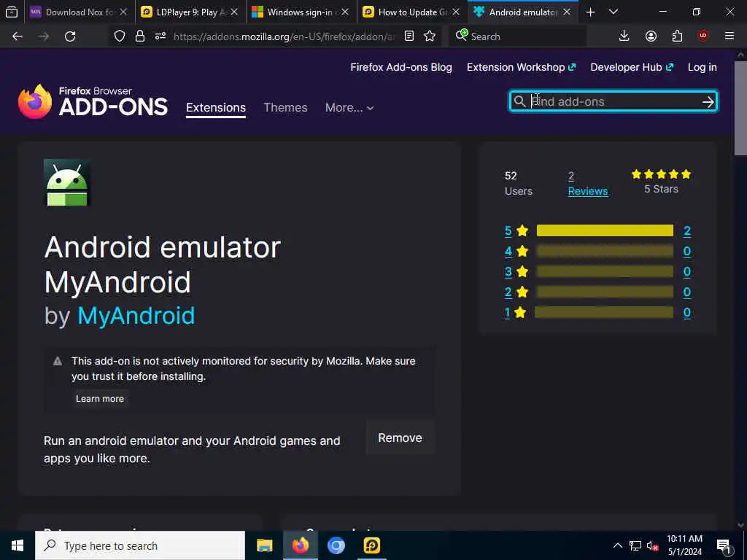
Task: Select the Themes navigation item
Action: pyautogui.click(x=285, y=108)
